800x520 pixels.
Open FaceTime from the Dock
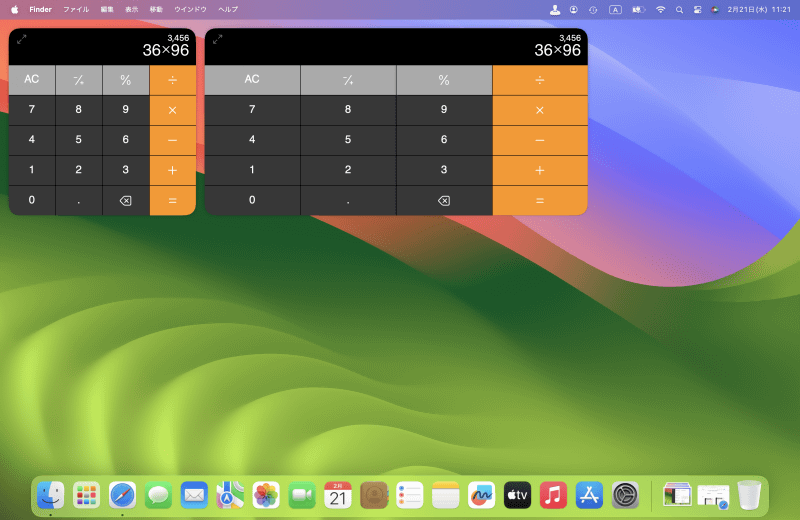pos(302,495)
